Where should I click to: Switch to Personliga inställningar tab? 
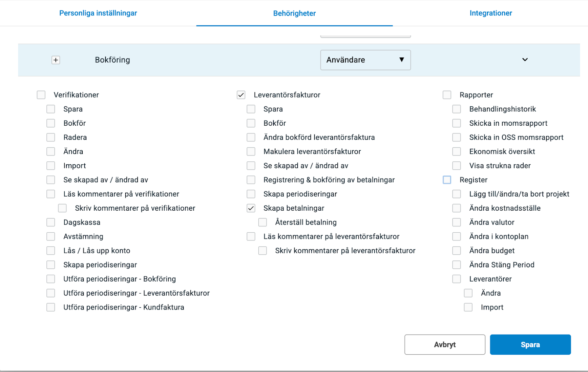pos(98,13)
